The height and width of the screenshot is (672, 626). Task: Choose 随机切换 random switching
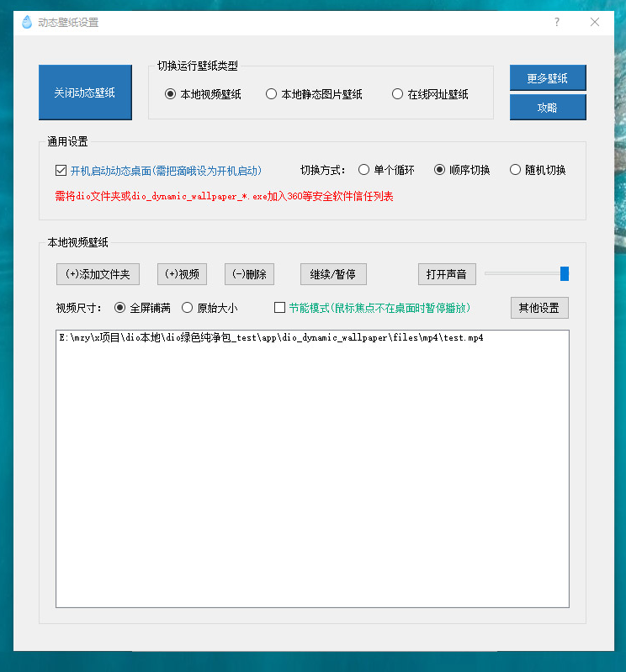[516, 170]
